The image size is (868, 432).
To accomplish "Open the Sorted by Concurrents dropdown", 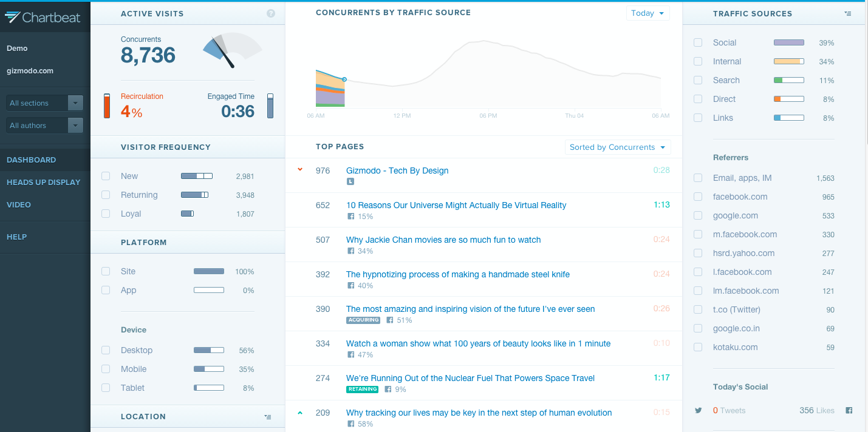I will tap(618, 147).
